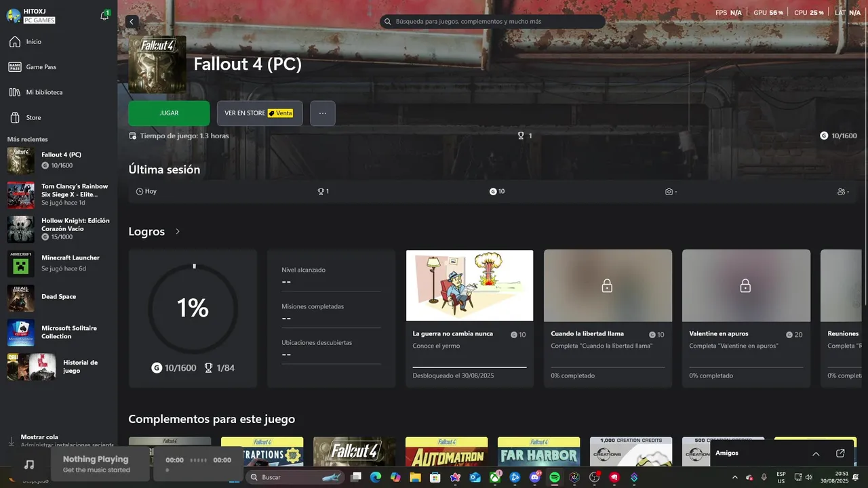The height and width of the screenshot is (488, 868).
Task: Go back with the arrow button
Action: pos(132,22)
